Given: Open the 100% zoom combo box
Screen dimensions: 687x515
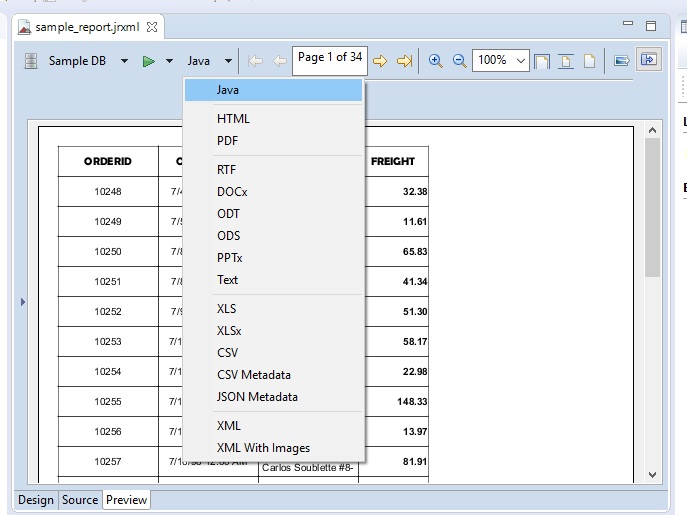Looking at the screenshot, I should point(500,60).
